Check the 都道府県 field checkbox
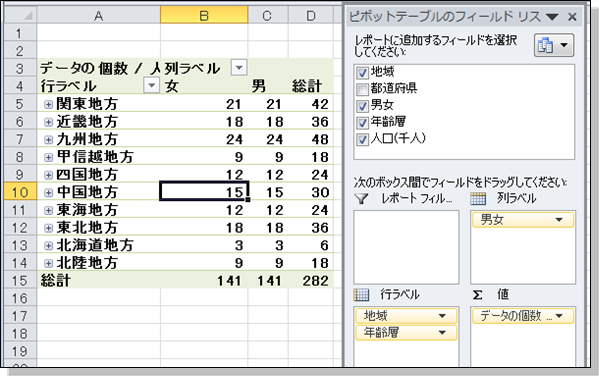 click(362, 89)
